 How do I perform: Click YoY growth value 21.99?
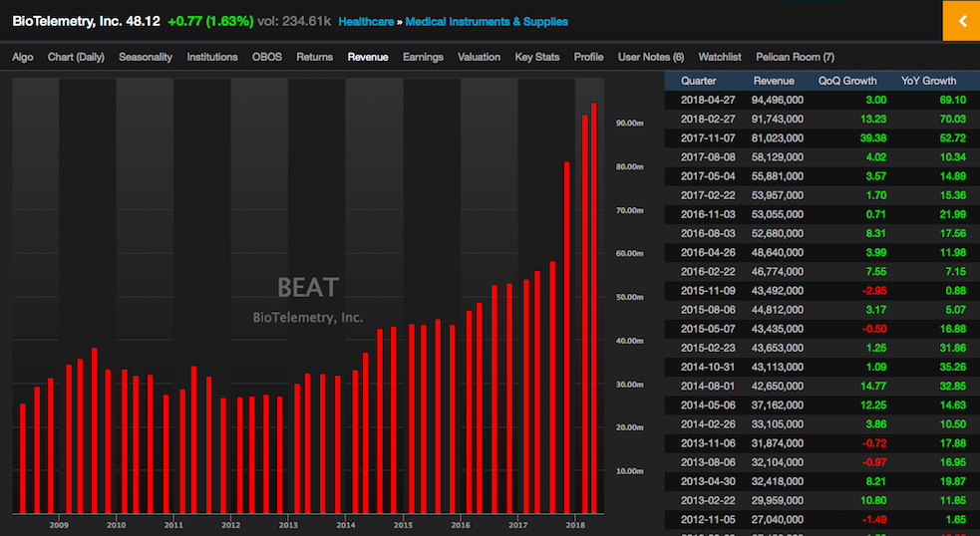pos(952,214)
